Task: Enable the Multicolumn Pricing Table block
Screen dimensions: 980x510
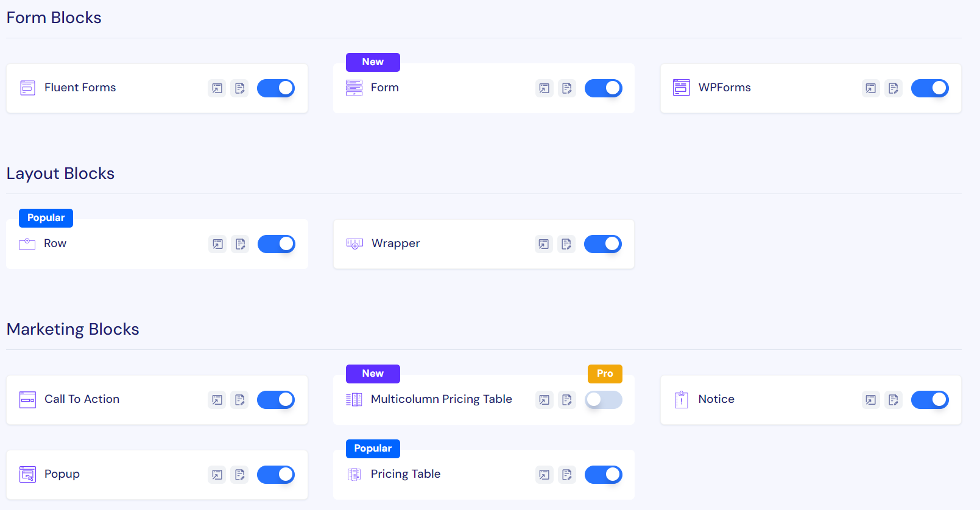Action: point(604,400)
